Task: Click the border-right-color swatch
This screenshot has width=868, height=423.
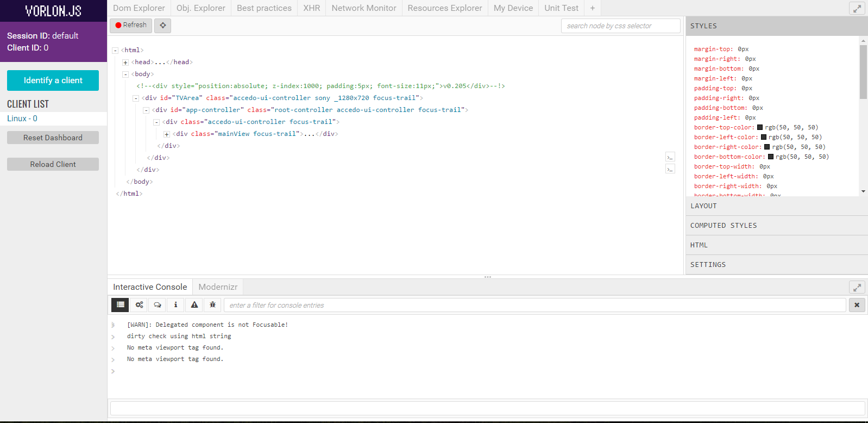Action: (x=767, y=147)
